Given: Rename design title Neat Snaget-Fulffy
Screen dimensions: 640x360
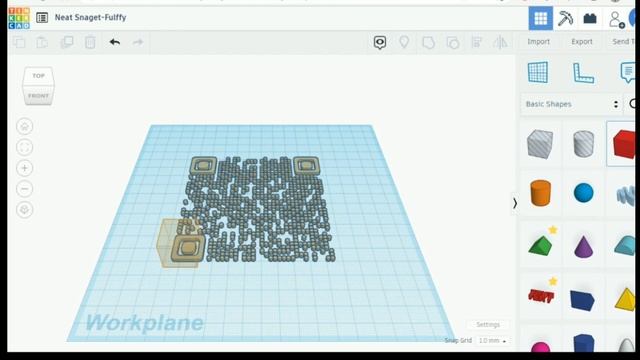Looking at the screenshot, I should pyautogui.click(x=91, y=18).
